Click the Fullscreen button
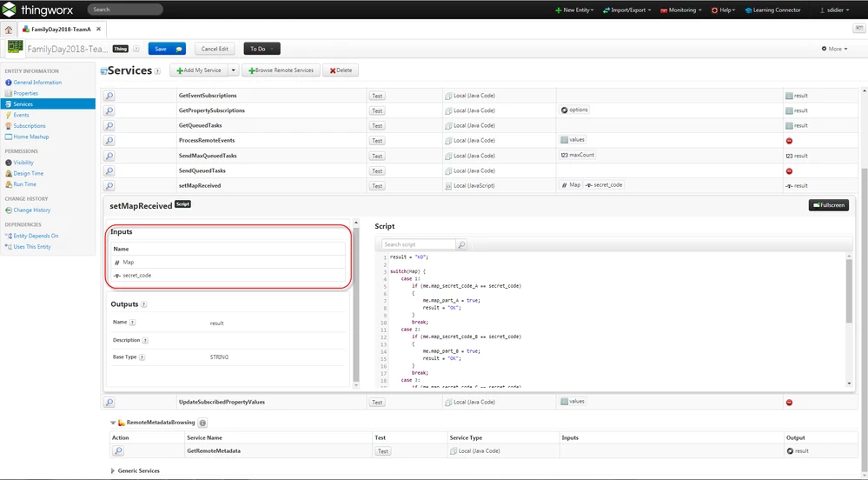 pos(828,205)
